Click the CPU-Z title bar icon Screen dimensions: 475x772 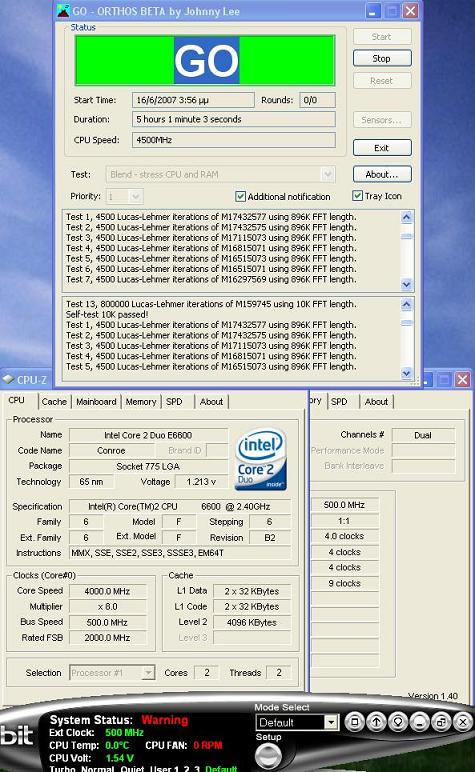pos(8,379)
